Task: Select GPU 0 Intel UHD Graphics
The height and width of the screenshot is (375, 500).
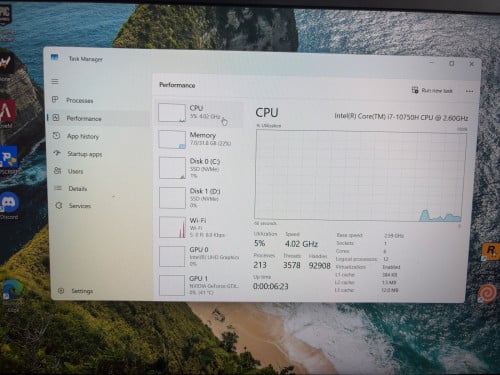Action: coord(200,256)
